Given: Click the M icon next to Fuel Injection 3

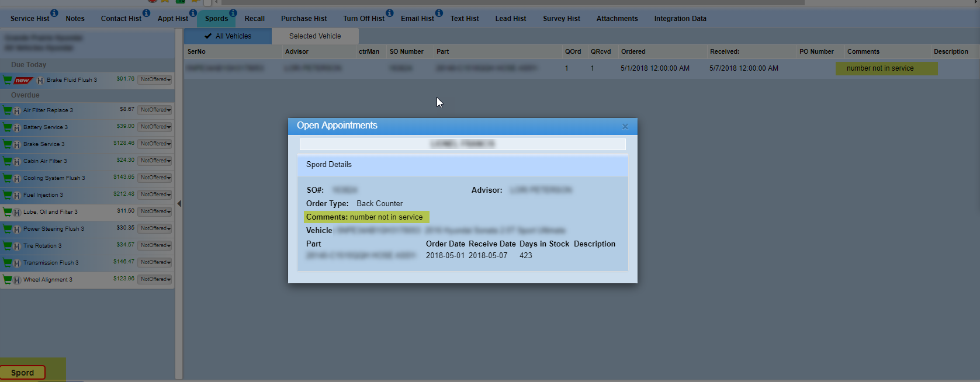Looking at the screenshot, I should point(17,195).
